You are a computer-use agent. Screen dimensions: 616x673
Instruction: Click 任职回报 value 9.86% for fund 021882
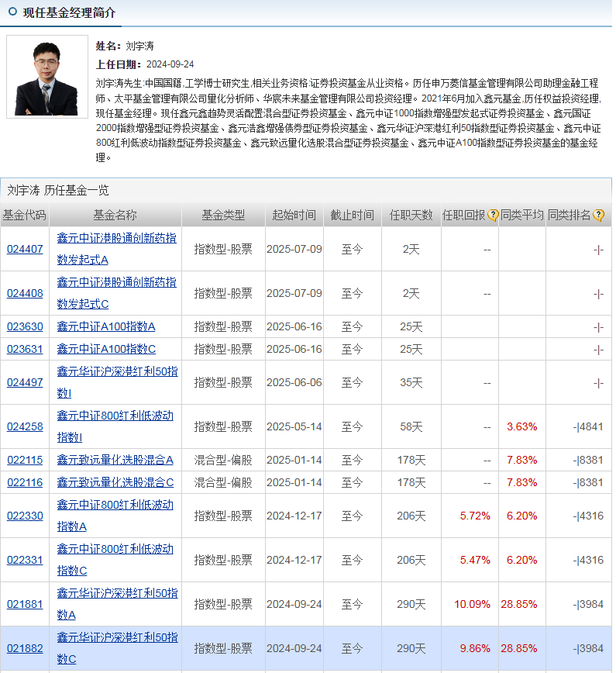(475, 648)
